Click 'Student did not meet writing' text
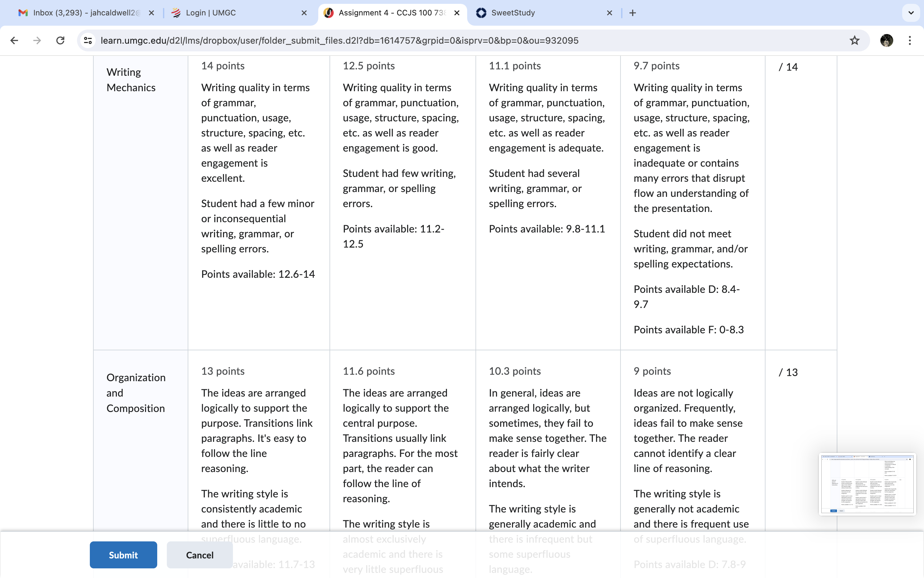This screenshot has width=924, height=578. click(691, 249)
